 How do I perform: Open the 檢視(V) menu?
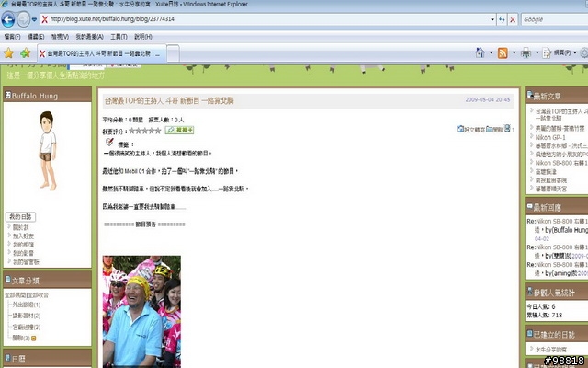pos(60,37)
